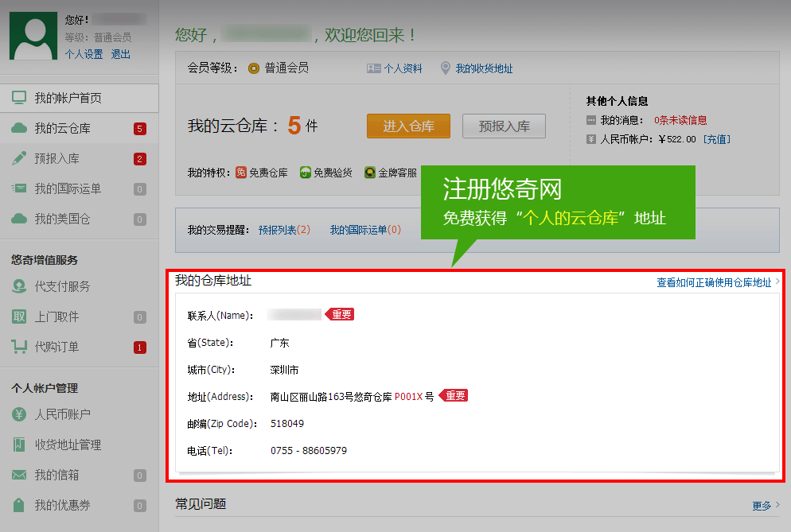The image size is (791, 532).
Task: Open 查看如何正确使用仓库地址 link
Action: [714, 282]
